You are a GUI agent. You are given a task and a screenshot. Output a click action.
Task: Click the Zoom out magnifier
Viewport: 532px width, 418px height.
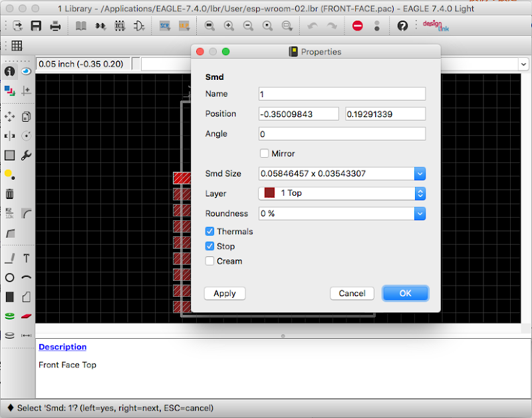coord(248,26)
